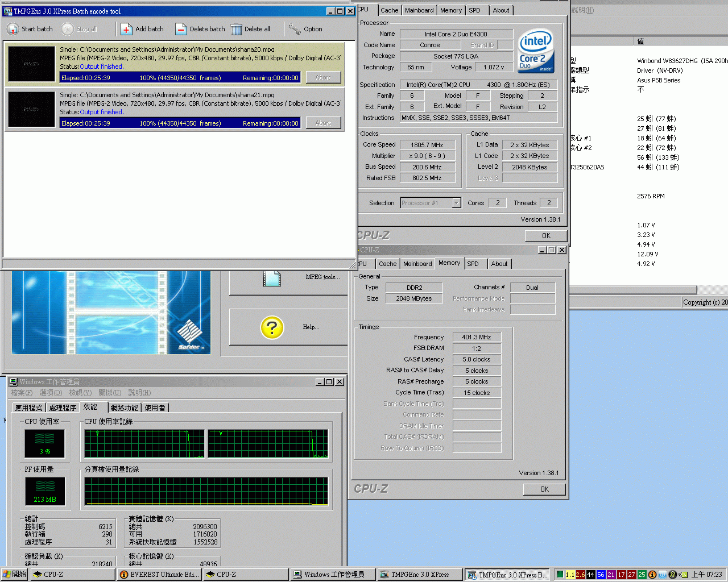Open Memory tab in CPU-Z processor window
The width and height of the screenshot is (728, 582).
pos(451,10)
